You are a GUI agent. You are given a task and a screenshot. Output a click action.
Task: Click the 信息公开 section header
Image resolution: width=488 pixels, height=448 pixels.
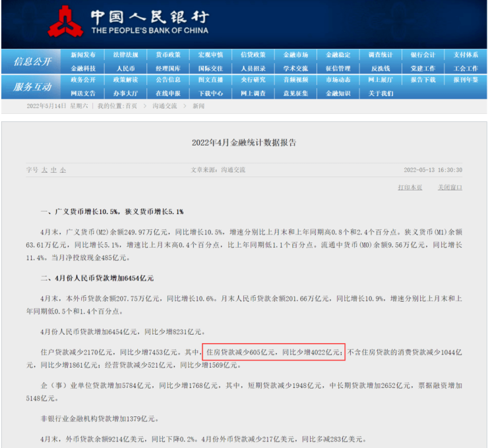point(32,61)
